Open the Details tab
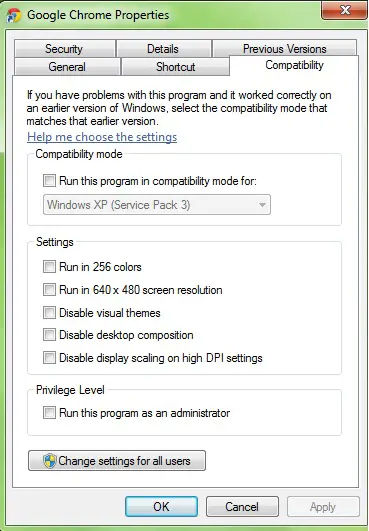This screenshot has width=369, height=531. click(163, 49)
